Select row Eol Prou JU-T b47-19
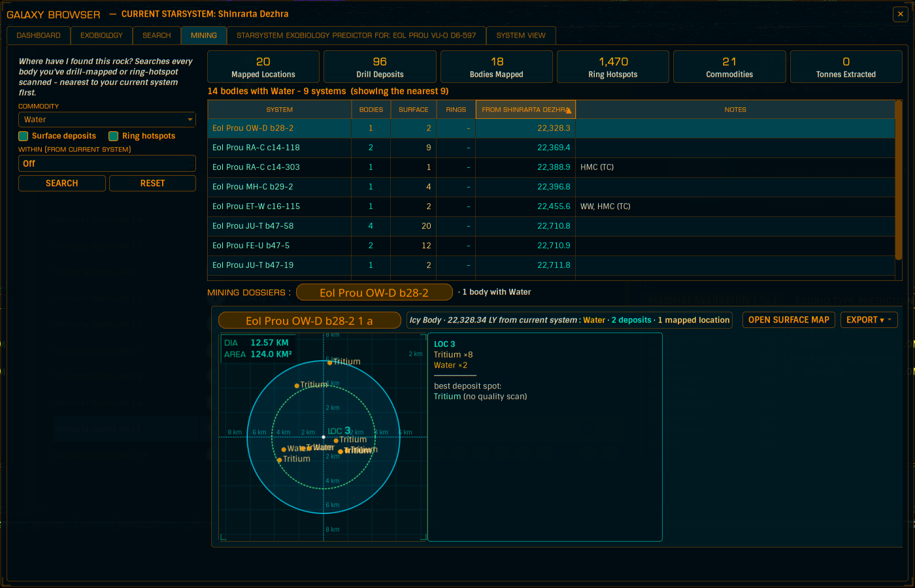This screenshot has height=588, width=915. 551,265
